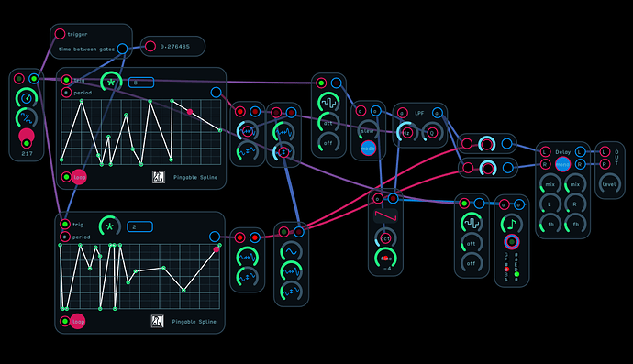Click the 217 tempo readout
633x364 pixels.
[27, 154]
